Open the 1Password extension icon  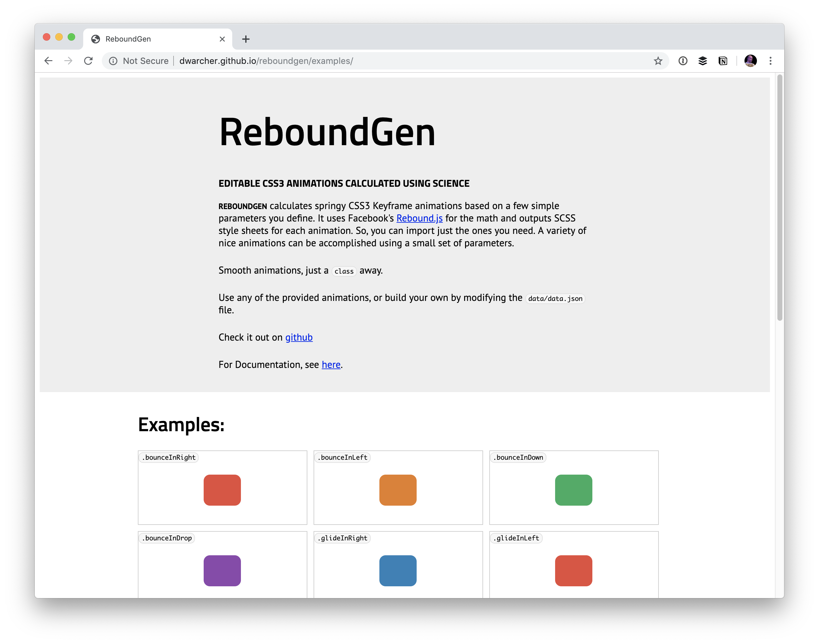click(x=683, y=61)
